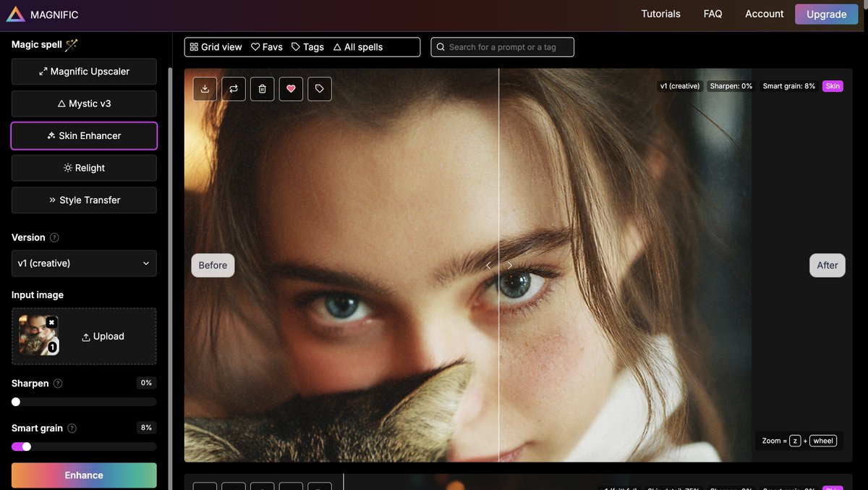Click the Enhance button

tap(84, 476)
